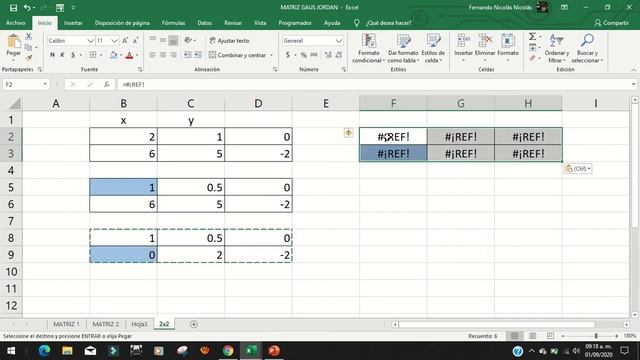Center text horizontally
640x360 pixels.
tap(163, 55)
